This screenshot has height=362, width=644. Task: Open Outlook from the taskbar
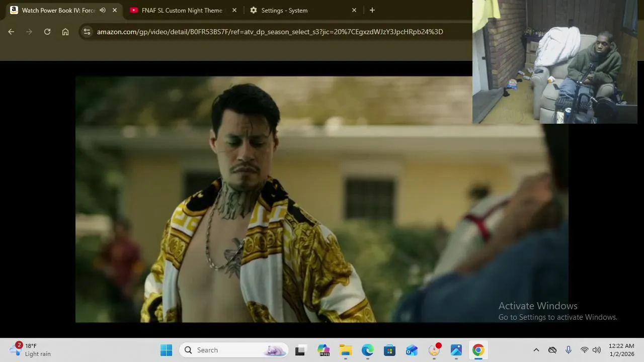pyautogui.click(x=412, y=350)
